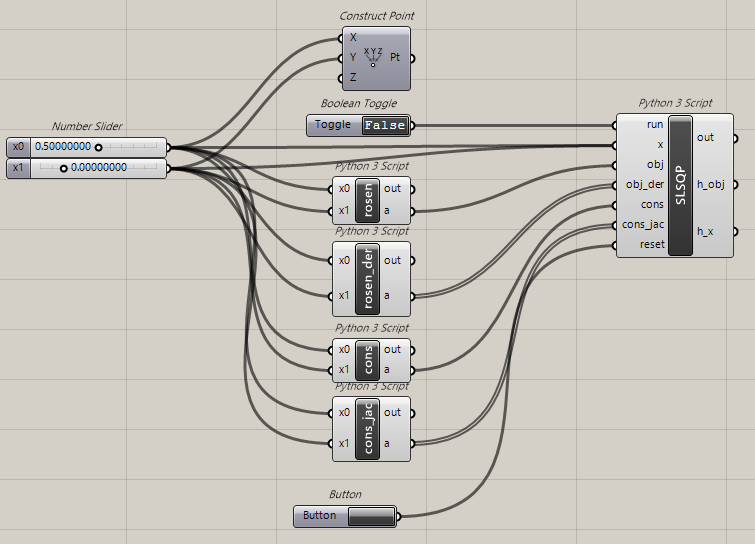This screenshot has height=544, width=755.
Task: Click the Z input of Construct Point
Action: coord(353,77)
